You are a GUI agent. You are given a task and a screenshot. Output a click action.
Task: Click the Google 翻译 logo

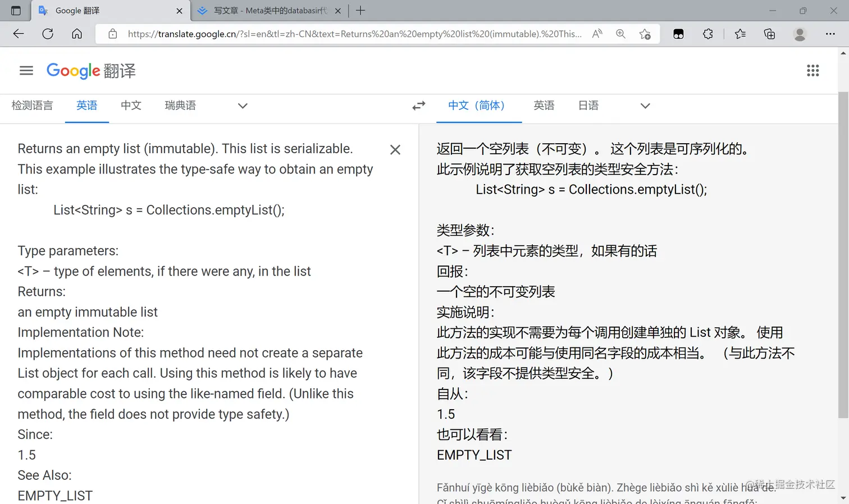coord(91,71)
